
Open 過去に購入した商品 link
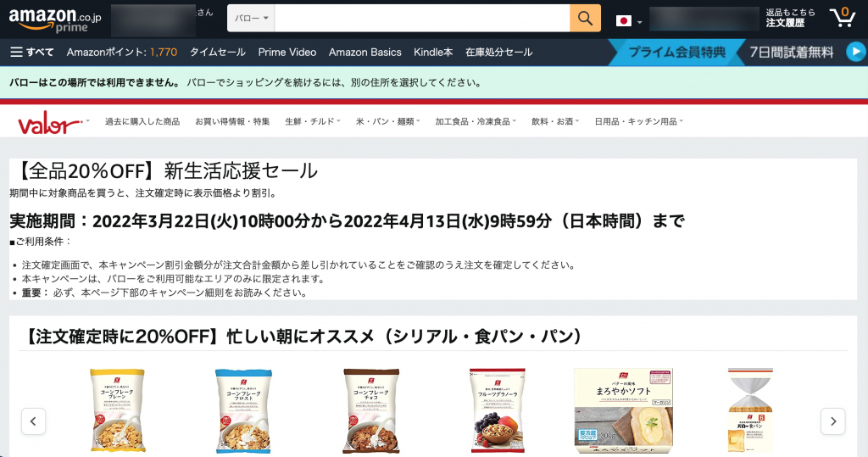pos(142,121)
